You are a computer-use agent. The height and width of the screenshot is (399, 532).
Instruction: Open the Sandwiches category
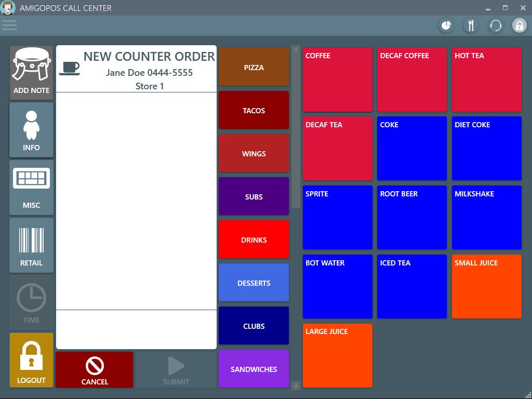[254, 369]
